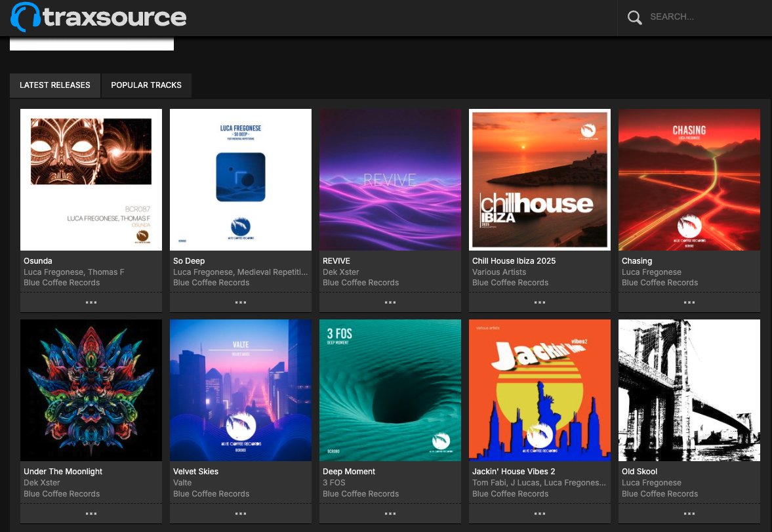The image size is (772, 532).
Task: Open the Chill House Ibiza cover artwork
Action: [x=540, y=180]
